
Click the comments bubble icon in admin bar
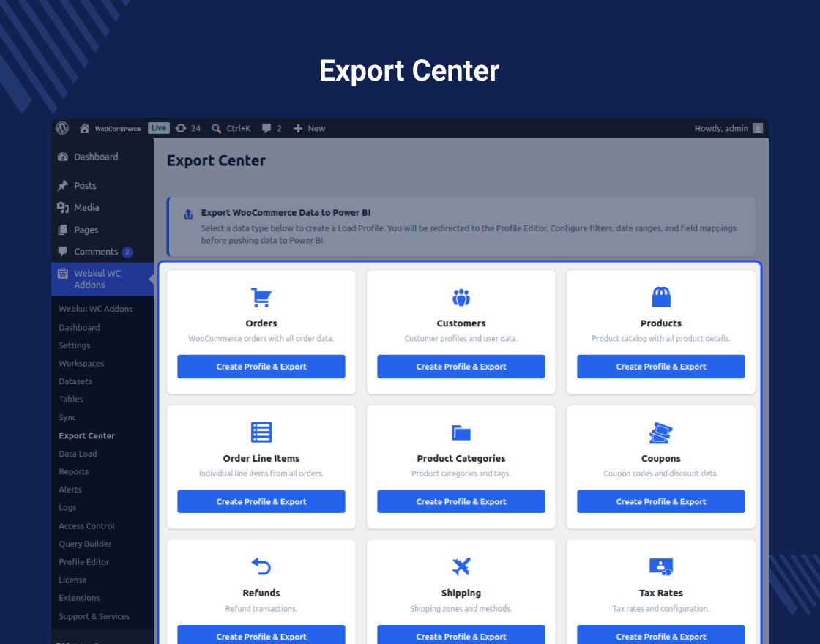(266, 129)
